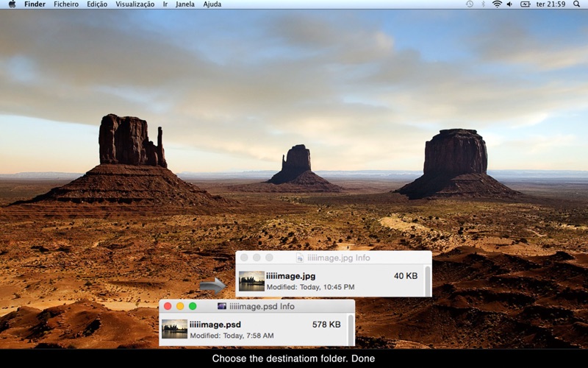The image size is (588, 368).
Task: Open the Time Machine status icon
Action: coord(469,4)
